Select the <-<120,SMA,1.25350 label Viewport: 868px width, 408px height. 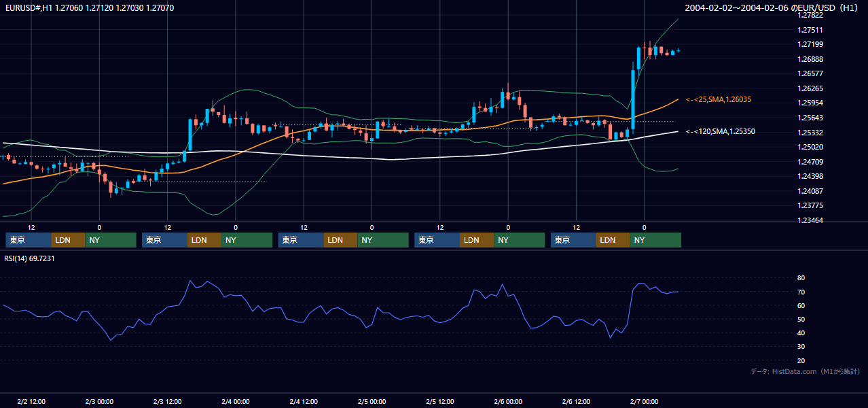pyautogui.click(x=721, y=132)
